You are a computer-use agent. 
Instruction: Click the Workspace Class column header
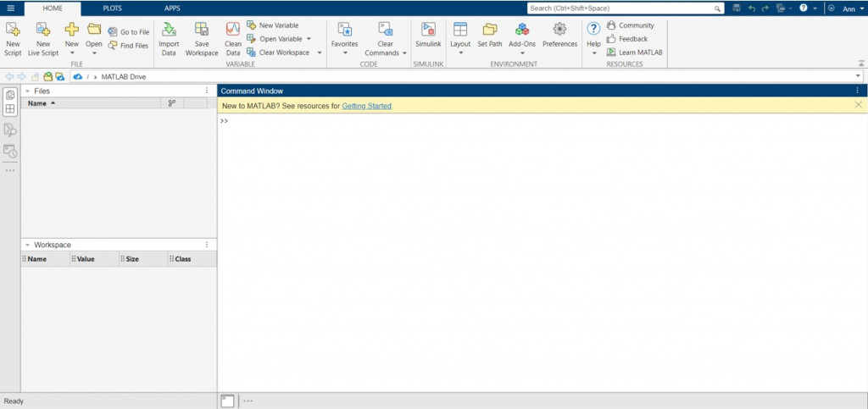192,258
